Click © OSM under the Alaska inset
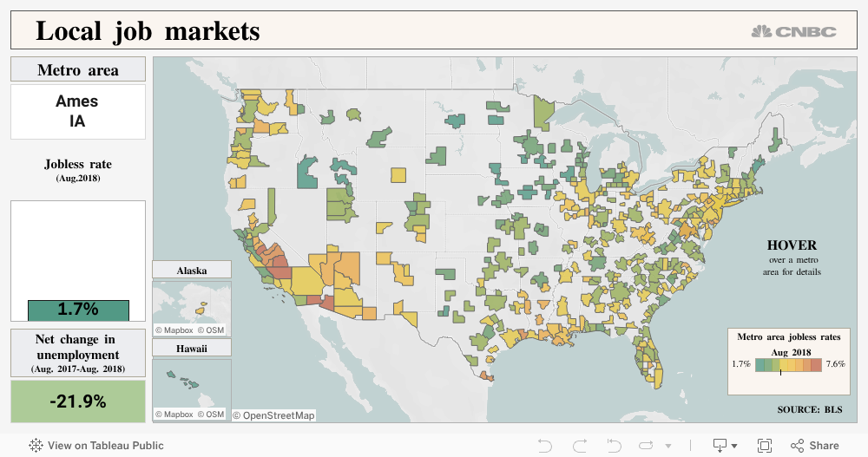The height and width of the screenshot is (457, 868). point(211,330)
